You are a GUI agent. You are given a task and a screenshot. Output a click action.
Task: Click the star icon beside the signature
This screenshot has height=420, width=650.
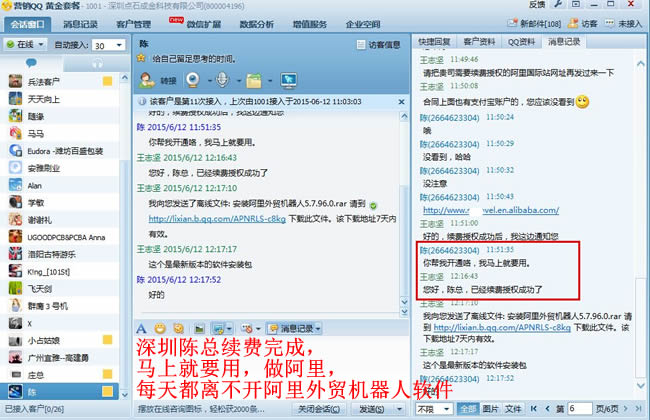(141, 58)
